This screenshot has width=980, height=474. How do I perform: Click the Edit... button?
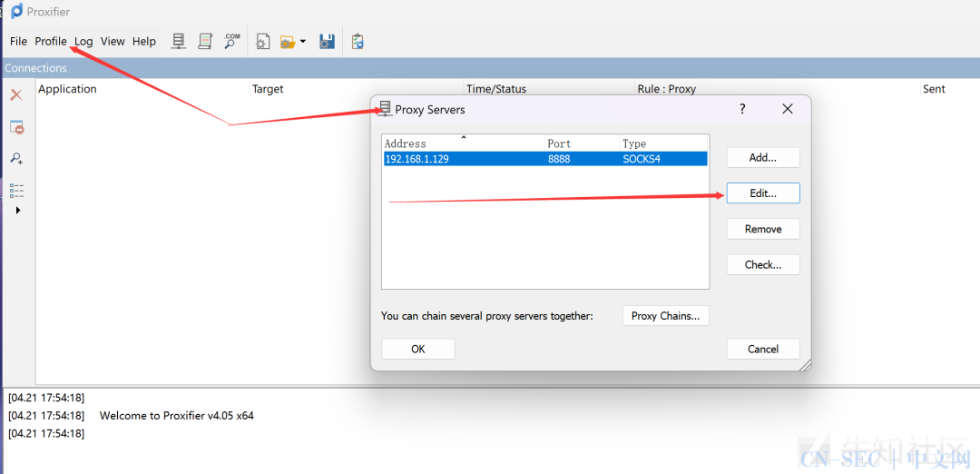click(763, 193)
